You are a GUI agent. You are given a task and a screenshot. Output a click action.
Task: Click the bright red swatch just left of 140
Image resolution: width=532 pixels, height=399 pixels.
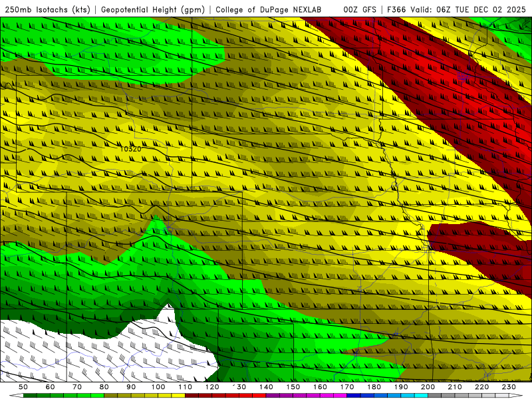click(259, 396)
